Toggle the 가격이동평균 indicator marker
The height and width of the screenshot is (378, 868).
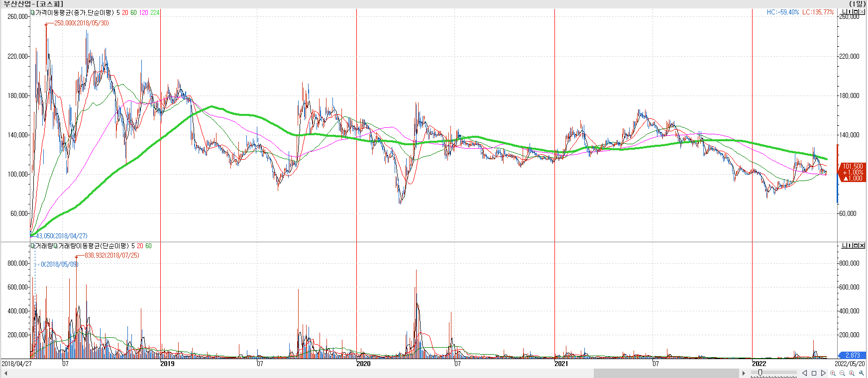(x=32, y=12)
